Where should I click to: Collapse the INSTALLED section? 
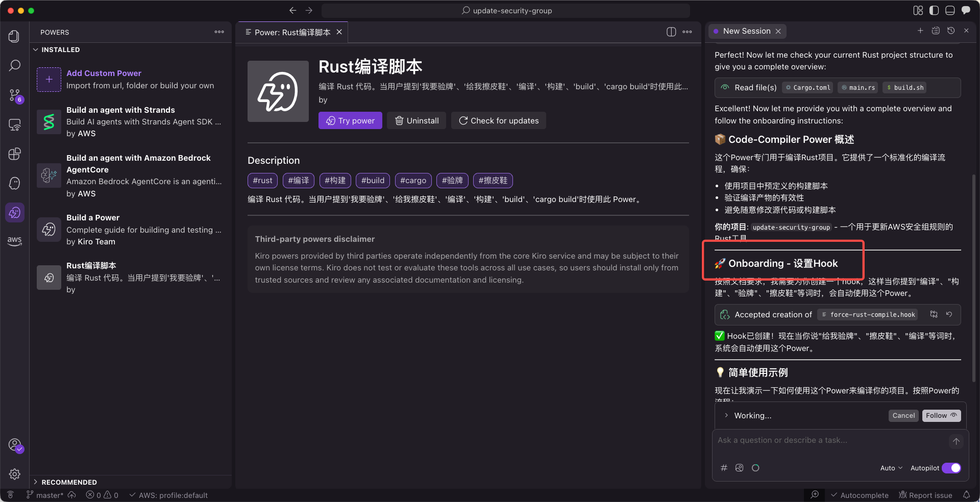click(36, 49)
